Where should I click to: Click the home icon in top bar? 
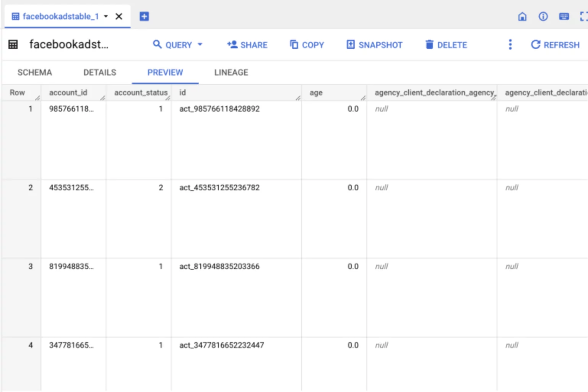tap(522, 16)
